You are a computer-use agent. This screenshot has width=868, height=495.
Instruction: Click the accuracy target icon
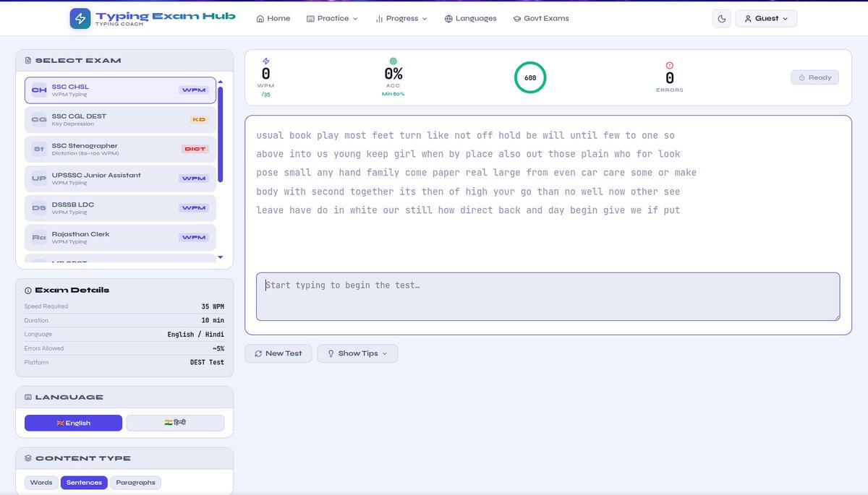point(393,61)
